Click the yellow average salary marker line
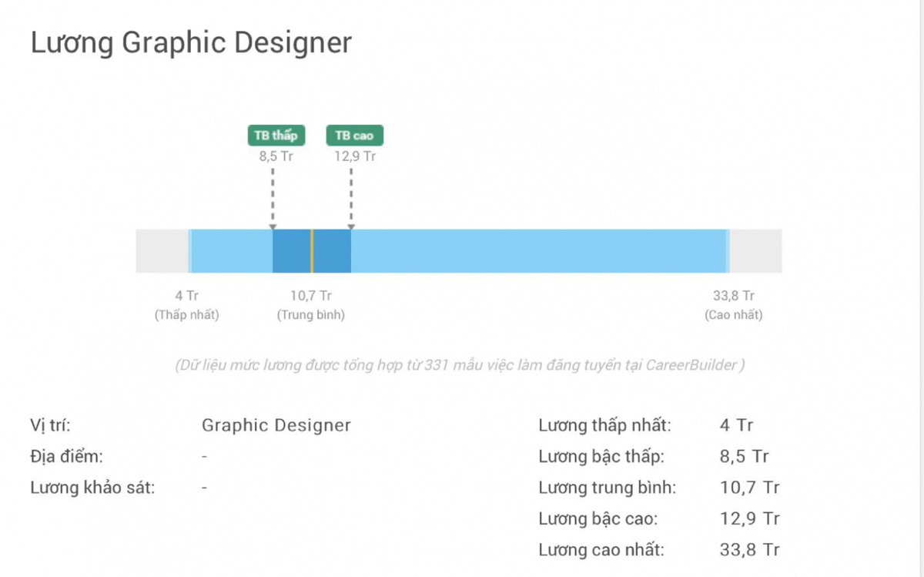 click(x=312, y=251)
